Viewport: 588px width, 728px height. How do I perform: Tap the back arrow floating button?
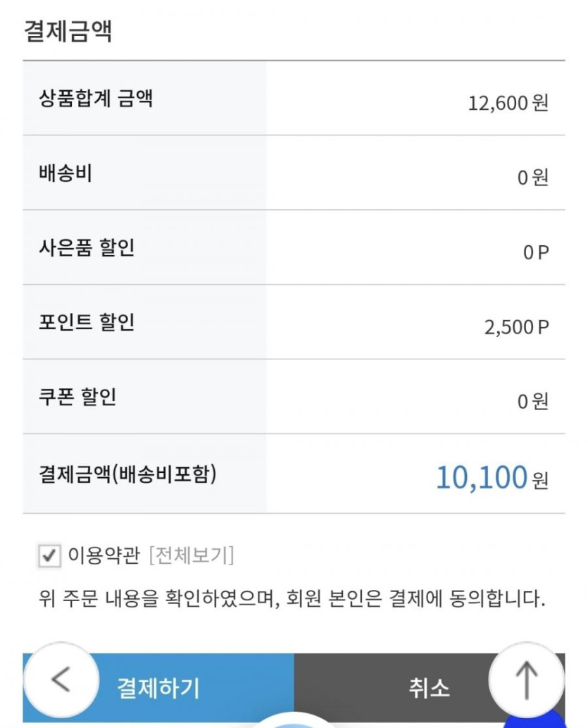(x=61, y=679)
